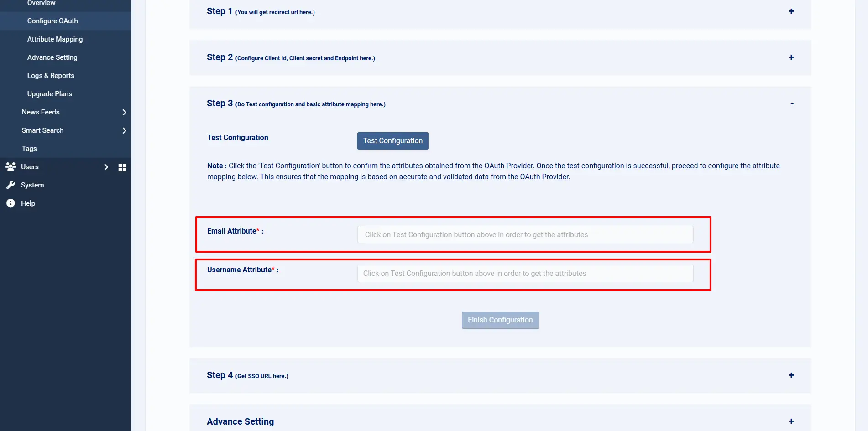Click the Users people icon in sidebar
Screen dimensions: 868x431
(10, 167)
